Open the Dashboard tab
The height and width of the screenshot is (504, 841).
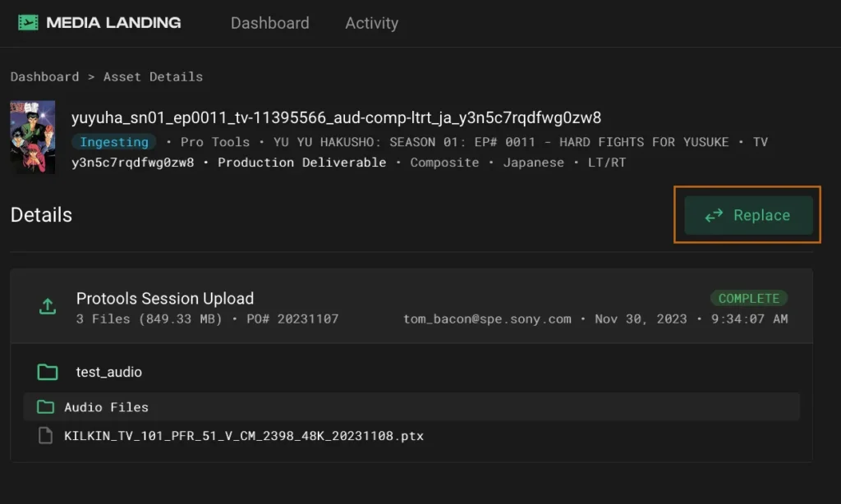tap(269, 23)
